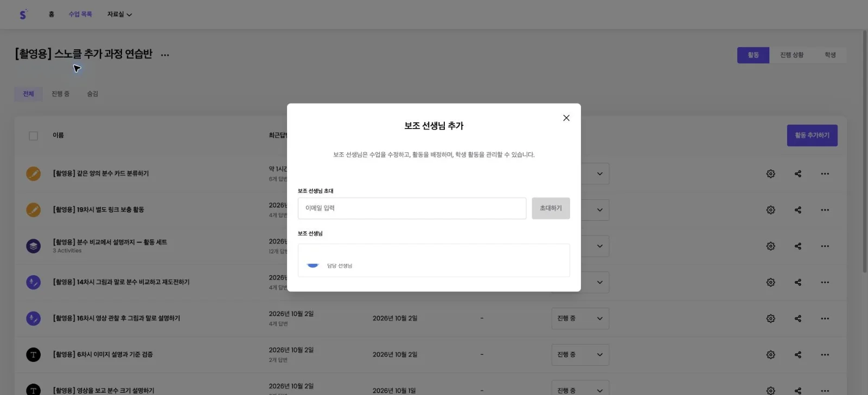Switch to the 학생 tab

coord(830,55)
